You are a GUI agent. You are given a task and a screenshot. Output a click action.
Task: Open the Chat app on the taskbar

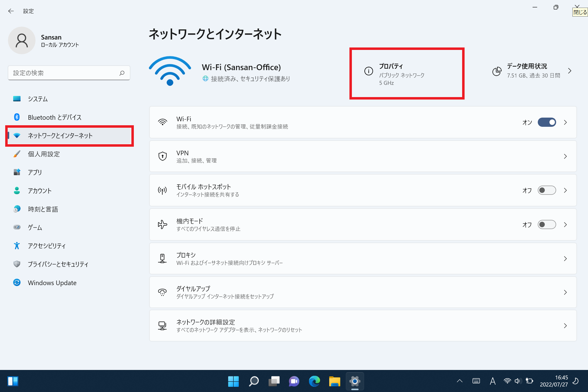click(294, 381)
